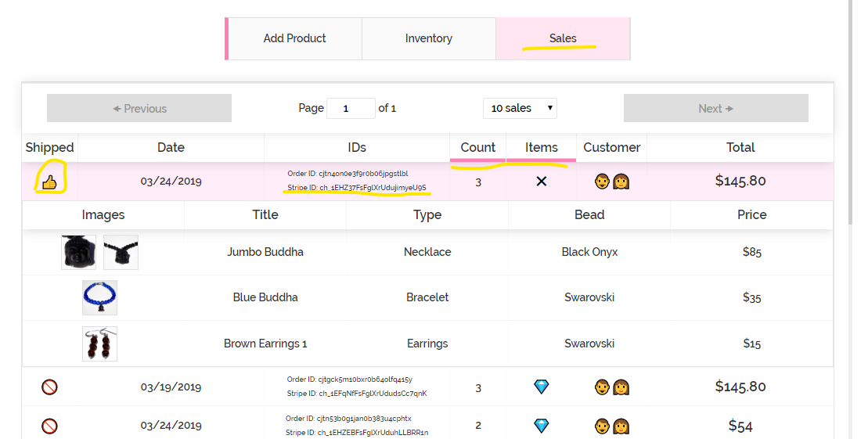Open the first Jumbo Buddha image thumbnail
Screen dimensions: 868x439
click(79, 252)
